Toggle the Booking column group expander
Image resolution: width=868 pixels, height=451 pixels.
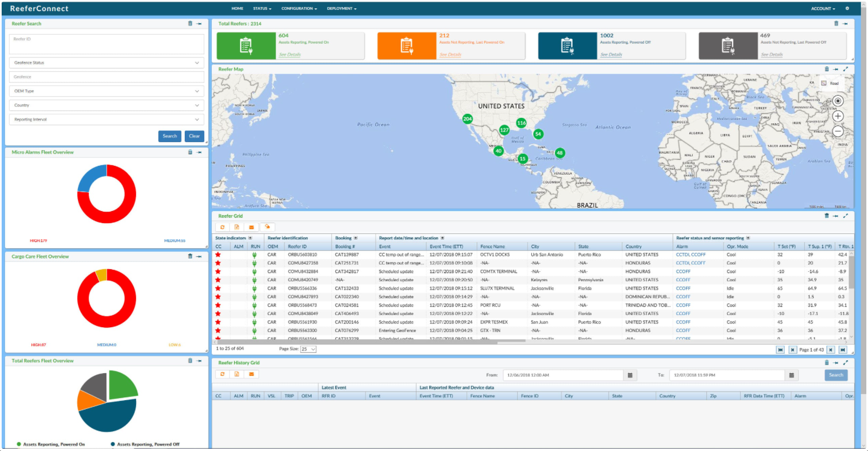356,238
